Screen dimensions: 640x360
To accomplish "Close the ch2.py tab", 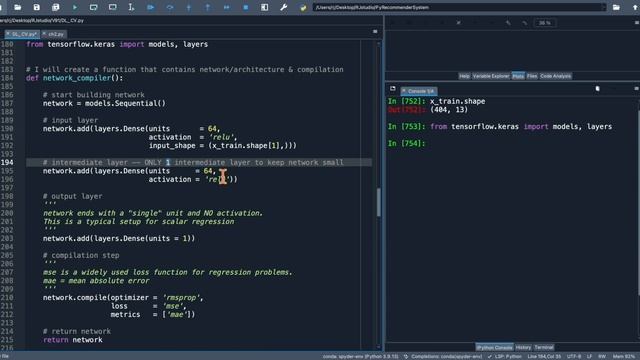I will [44, 34].
